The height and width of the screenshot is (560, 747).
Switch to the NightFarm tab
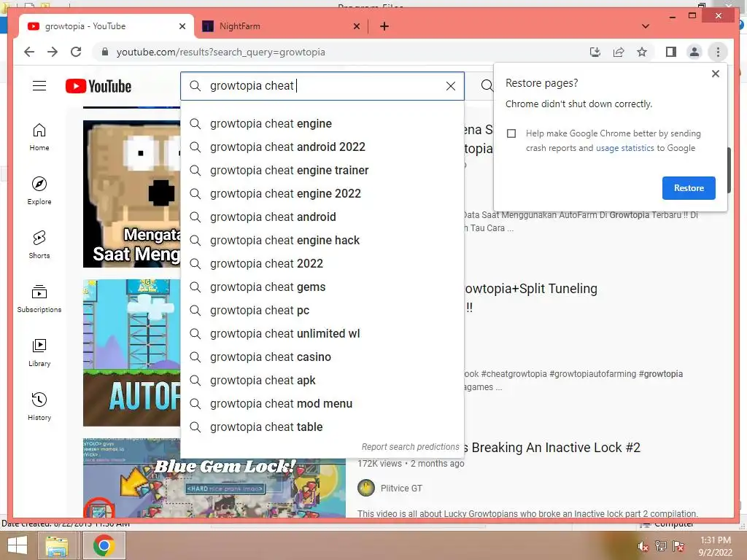[x=281, y=26]
